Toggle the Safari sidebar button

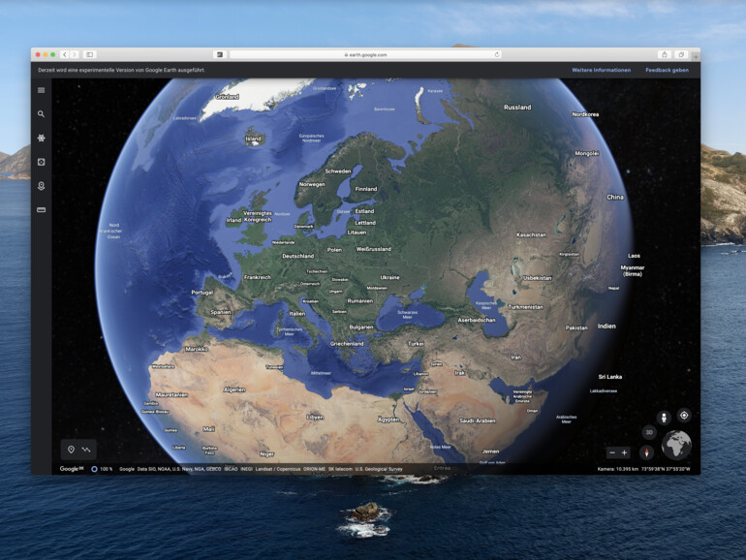click(89, 54)
